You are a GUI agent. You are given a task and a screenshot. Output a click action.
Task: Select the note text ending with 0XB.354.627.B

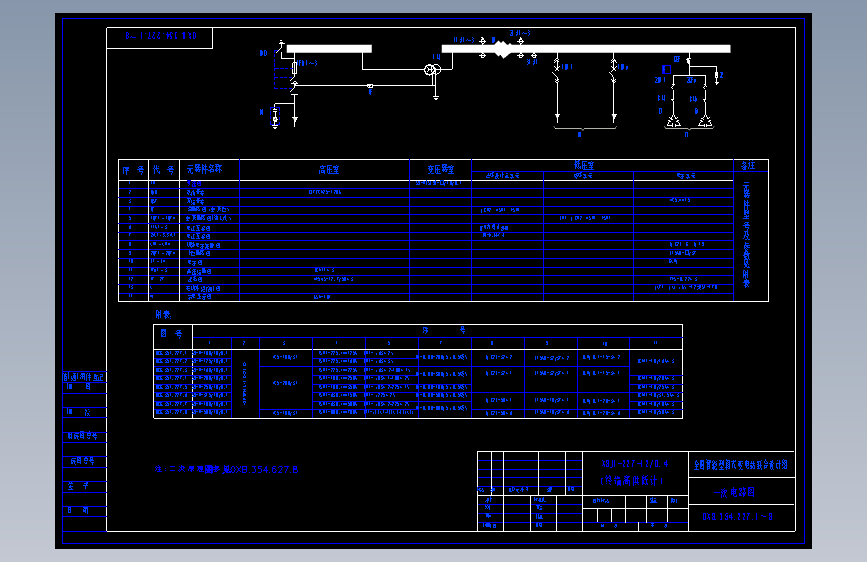227,469
